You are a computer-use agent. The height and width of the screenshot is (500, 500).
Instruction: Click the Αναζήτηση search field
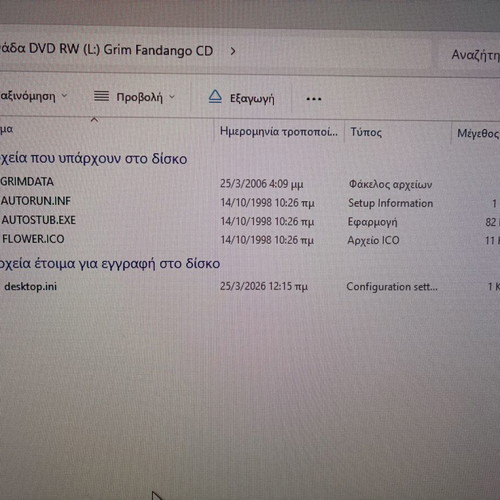click(x=475, y=55)
